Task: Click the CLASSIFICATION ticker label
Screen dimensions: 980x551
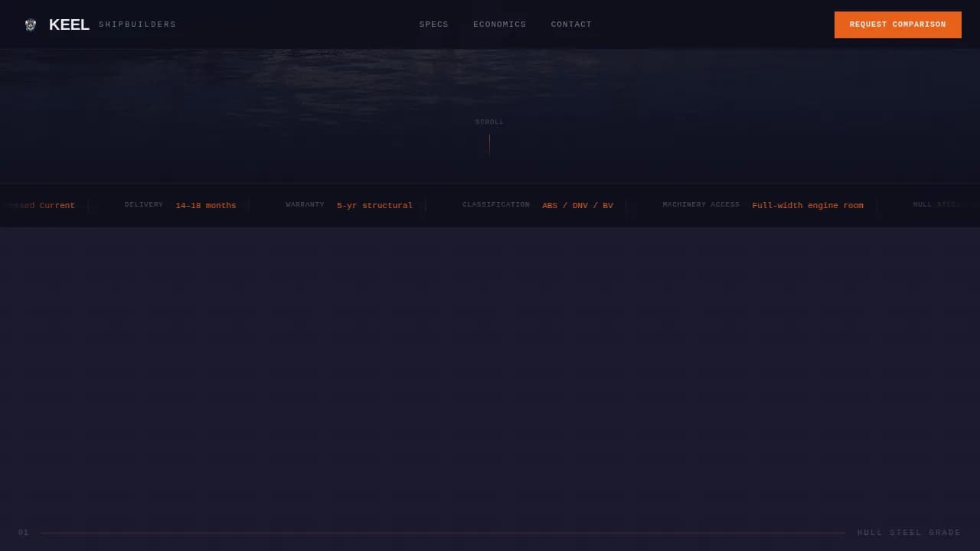Action: [495, 205]
